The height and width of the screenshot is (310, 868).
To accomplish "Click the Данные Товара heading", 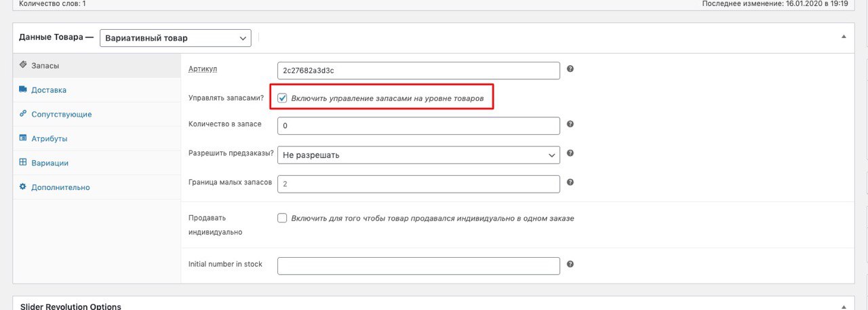I will (57, 38).
